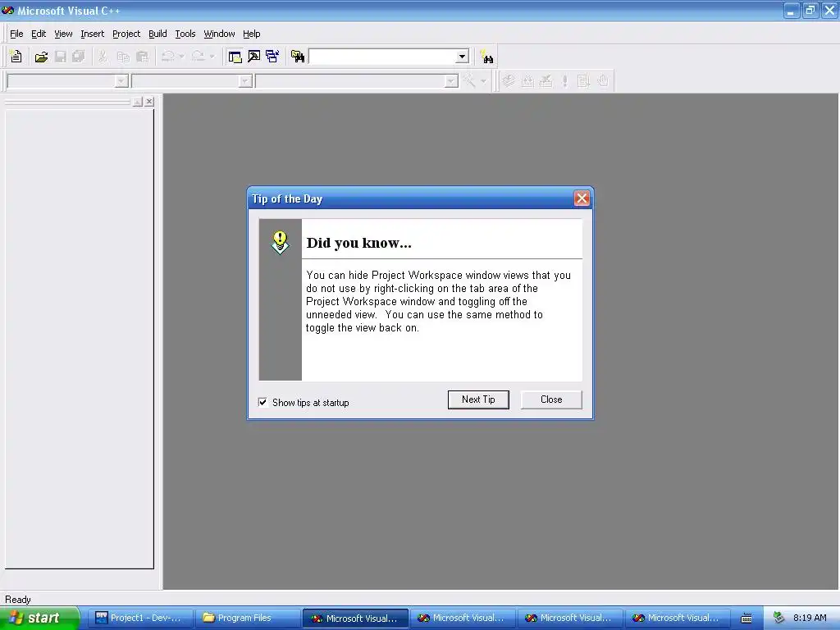Viewport: 840px width, 630px height.
Task: Switch to Program Files taskbar item
Action: point(246,618)
